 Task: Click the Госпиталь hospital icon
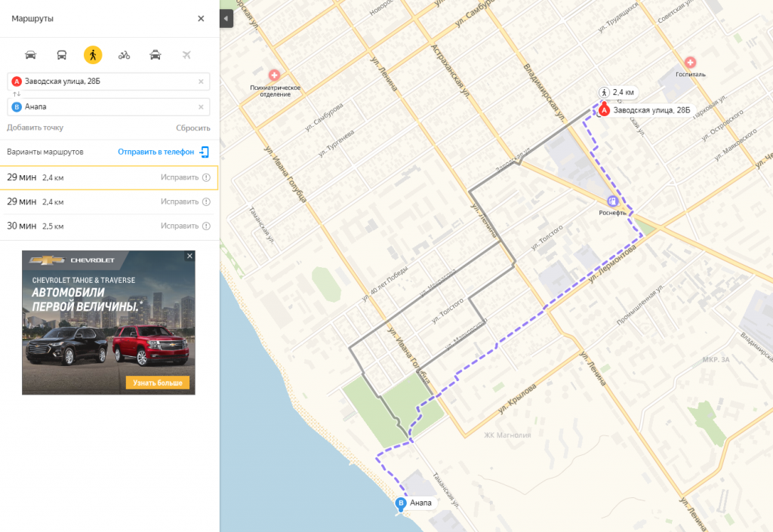[x=690, y=63]
